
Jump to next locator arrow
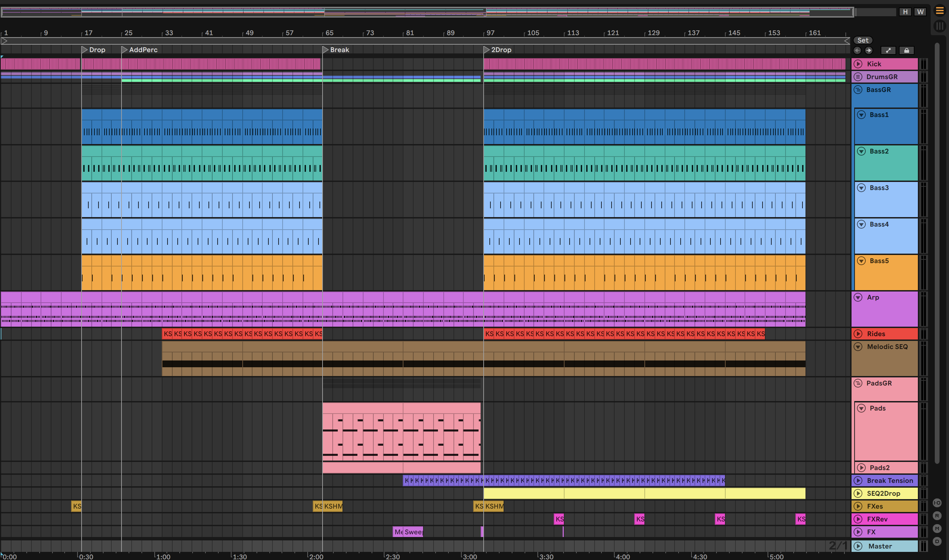(x=868, y=51)
